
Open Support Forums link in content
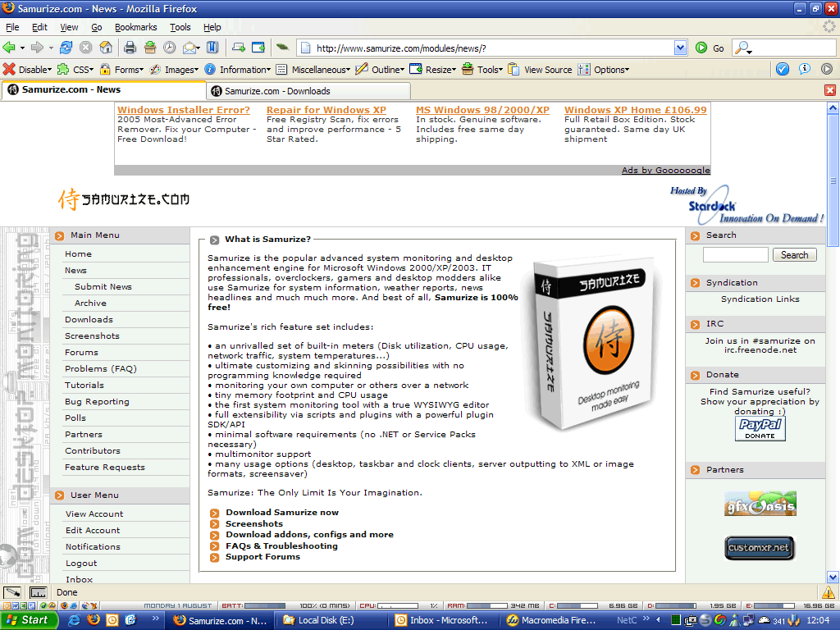point(262,557)
